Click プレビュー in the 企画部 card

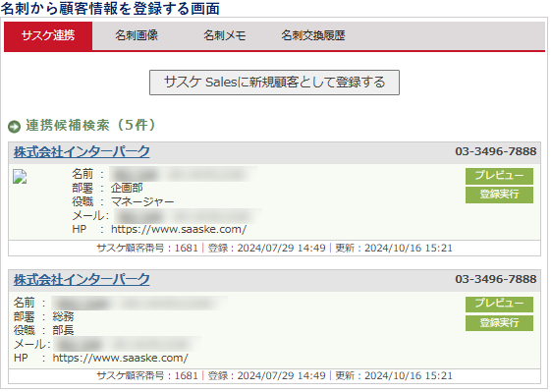point(499,176)
